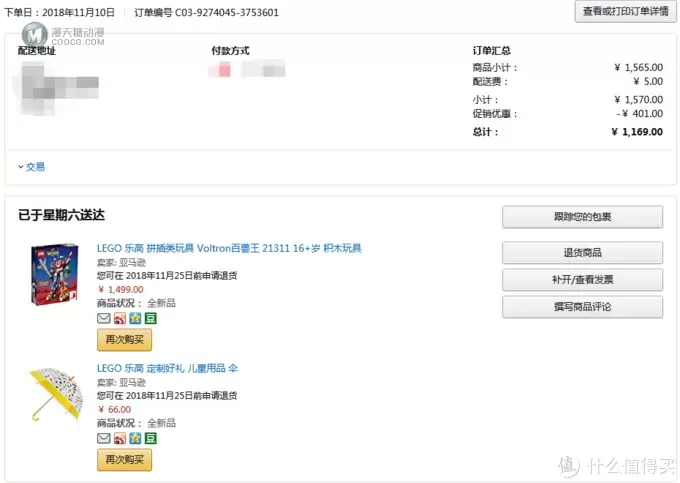Click Weibo share icon under Voltron item
Screen dimensions: 680x483
(x=120, y=319)
